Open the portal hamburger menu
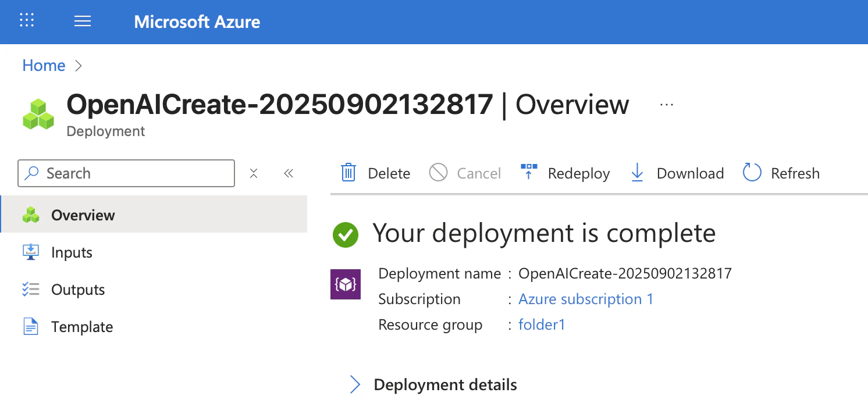 point(82,20)
